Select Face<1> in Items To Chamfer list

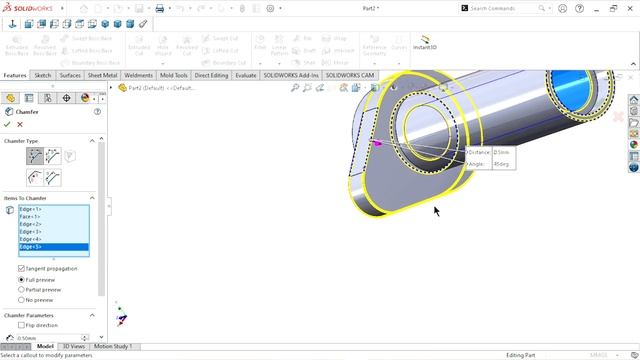(54, 216)
